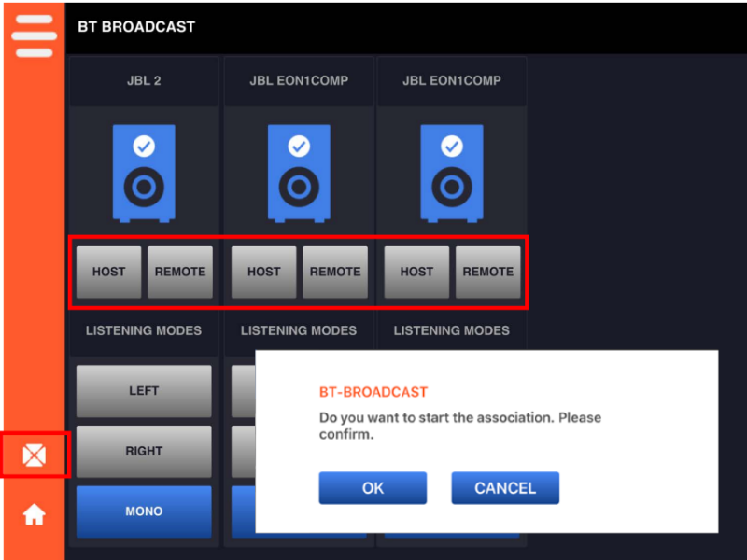Click the BT broadcast icon in the sidebar

(x=35, y=455)
